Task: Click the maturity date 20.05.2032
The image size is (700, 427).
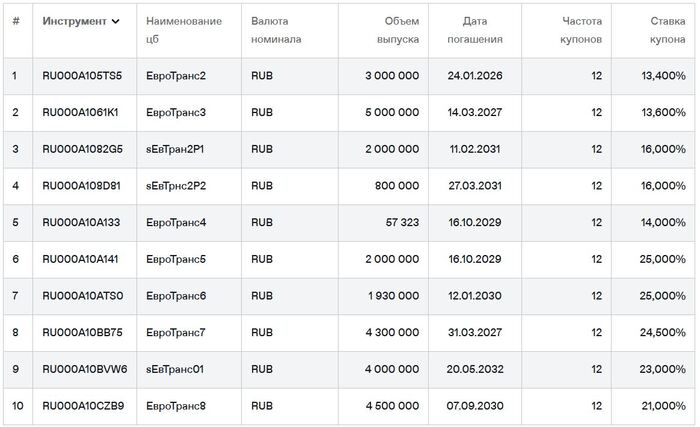Action: pos(475,369)
